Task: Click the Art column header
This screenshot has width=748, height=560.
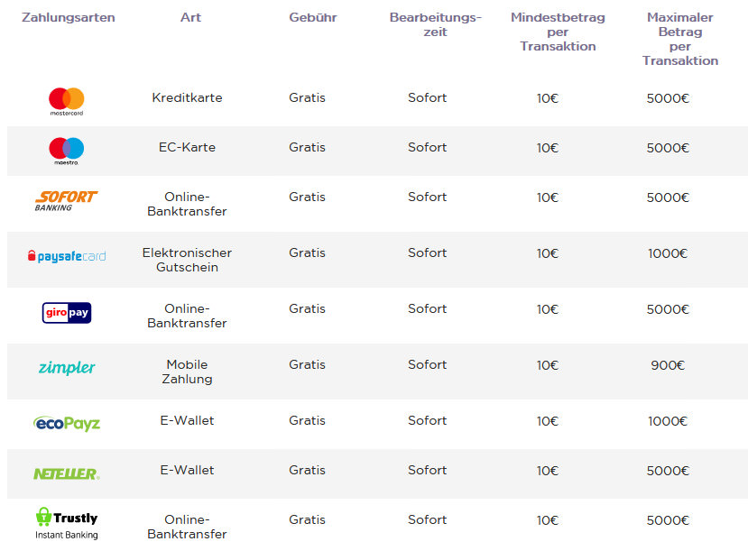Action: (x=190, y=18)
